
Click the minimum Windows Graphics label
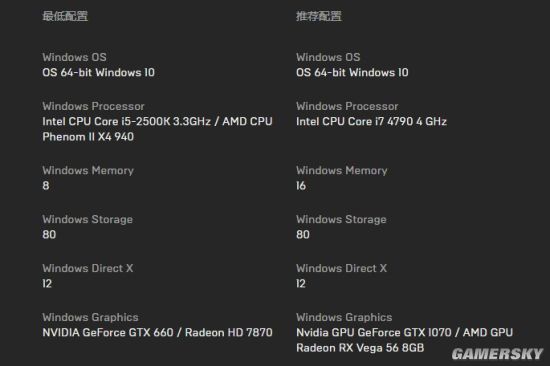click(x=90, y=317)
